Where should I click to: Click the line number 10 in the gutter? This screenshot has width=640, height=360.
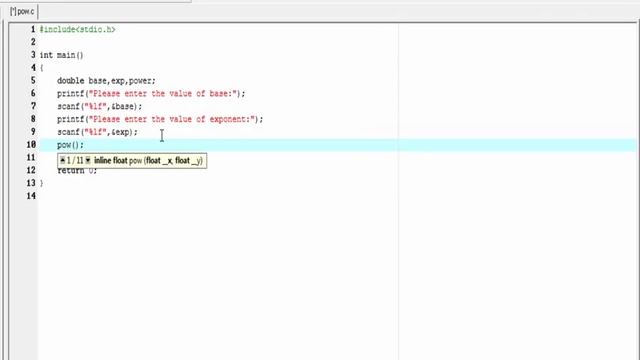pos(31,144)
